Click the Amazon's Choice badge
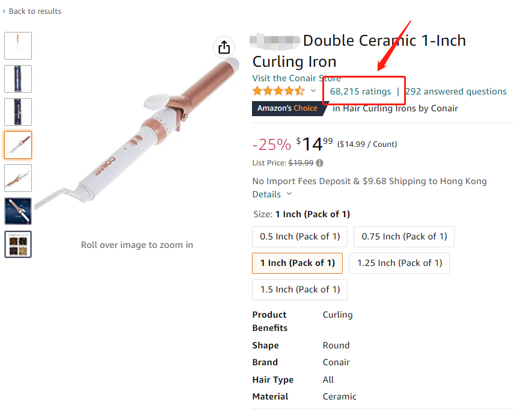The width and height of the screenshot is (528, 420). [x=287, y=108]
